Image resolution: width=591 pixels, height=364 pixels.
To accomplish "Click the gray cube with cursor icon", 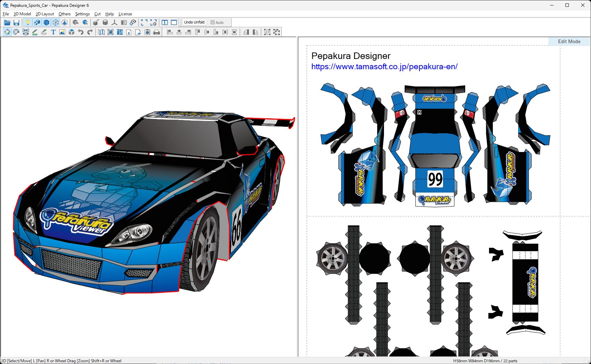I will pos(76,22).
